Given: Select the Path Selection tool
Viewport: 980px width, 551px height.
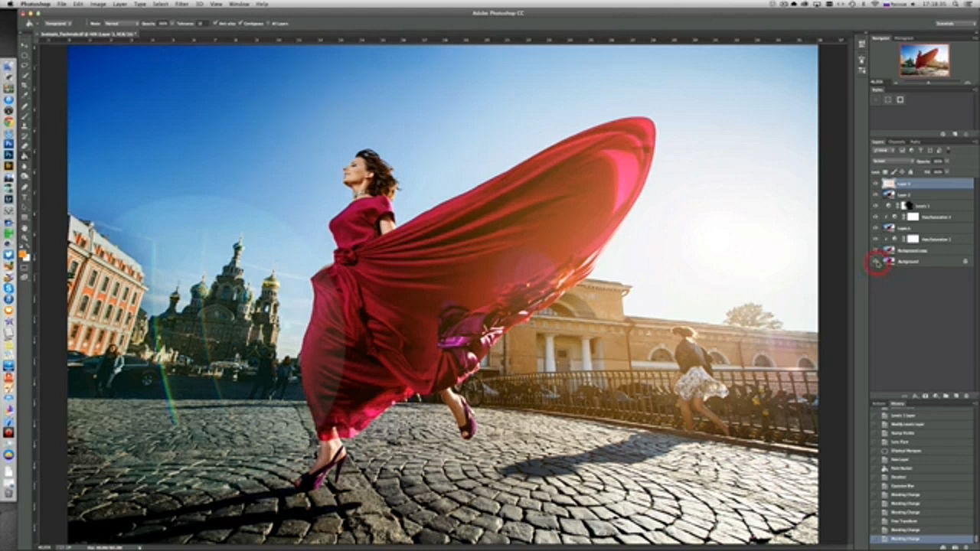Looking at the screenshot, I should [x=25, y=206].
